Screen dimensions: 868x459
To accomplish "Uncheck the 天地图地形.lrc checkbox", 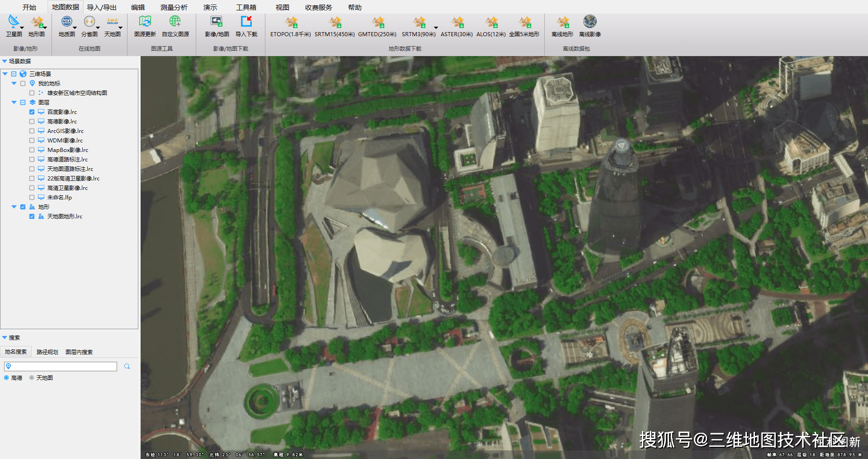I will pyautogui.click(x=32, y=216).
